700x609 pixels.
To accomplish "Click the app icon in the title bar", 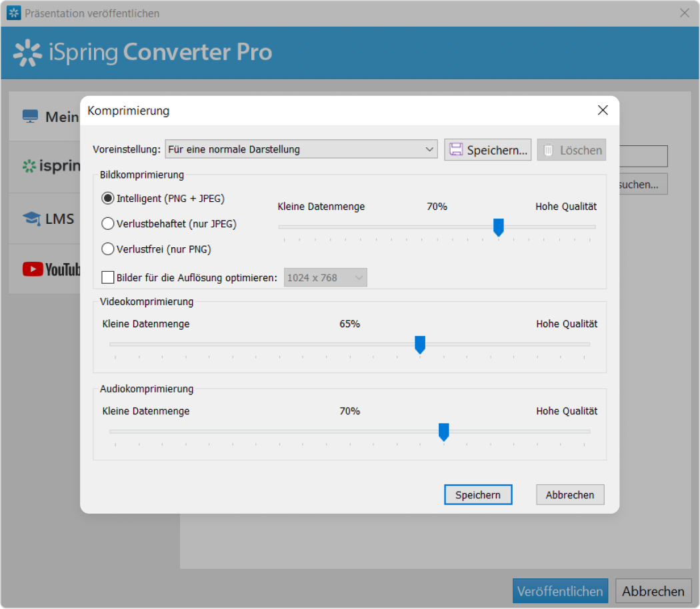I will pos(14,13).
